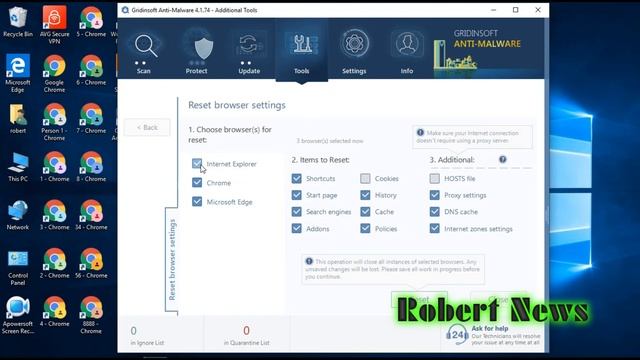
Task: Open Microsoft Edge desktop icon
Action: pyautogui.click(x=18, y=73)
